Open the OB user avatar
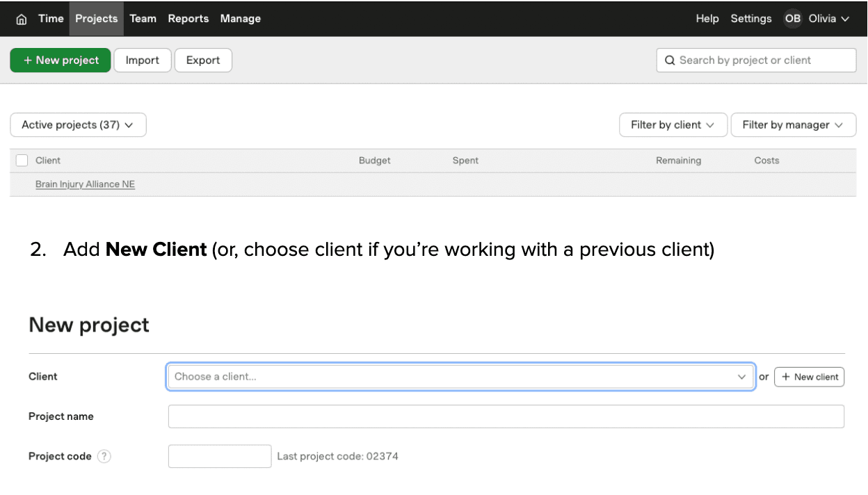The image size is (868, 495). [x=793, y=19]
